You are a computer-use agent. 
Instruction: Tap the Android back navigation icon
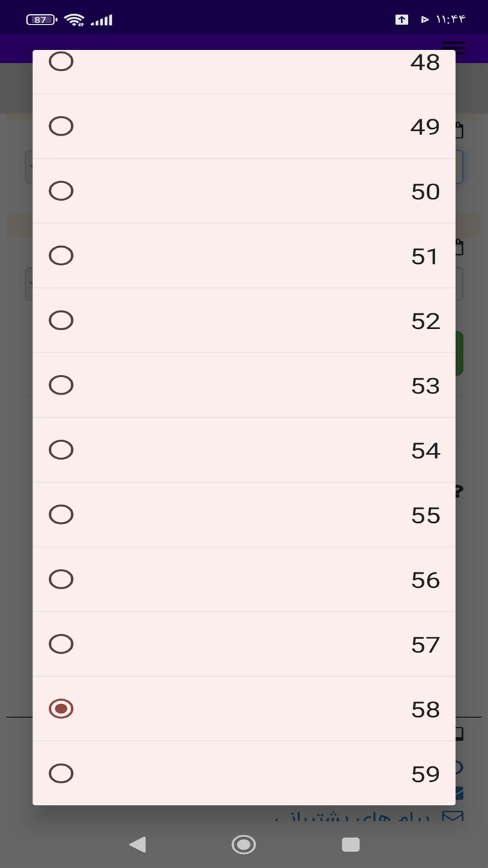138,844
